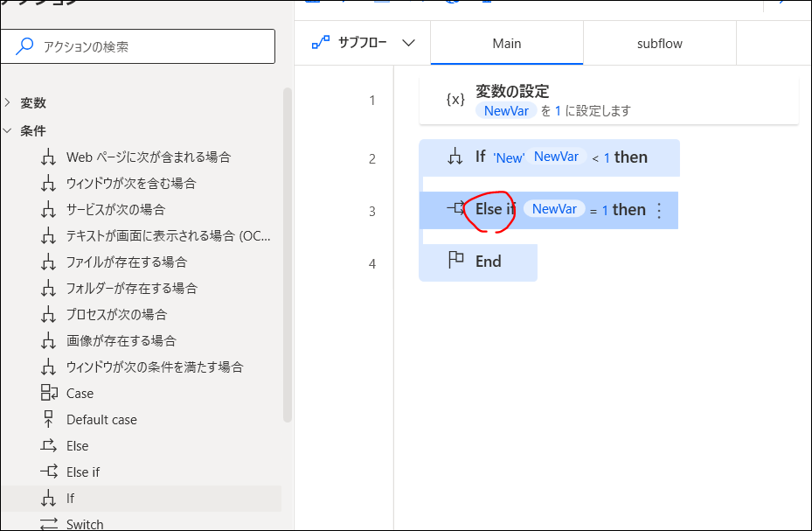Click the Default case action icon
Viewport: 812px width, 531px height.
coord(49,419)
